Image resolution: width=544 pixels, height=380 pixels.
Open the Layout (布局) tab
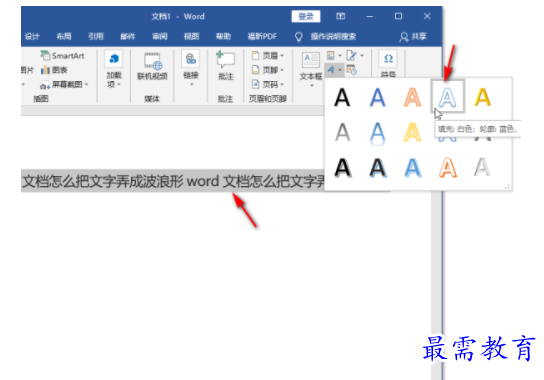pos(64,36)
